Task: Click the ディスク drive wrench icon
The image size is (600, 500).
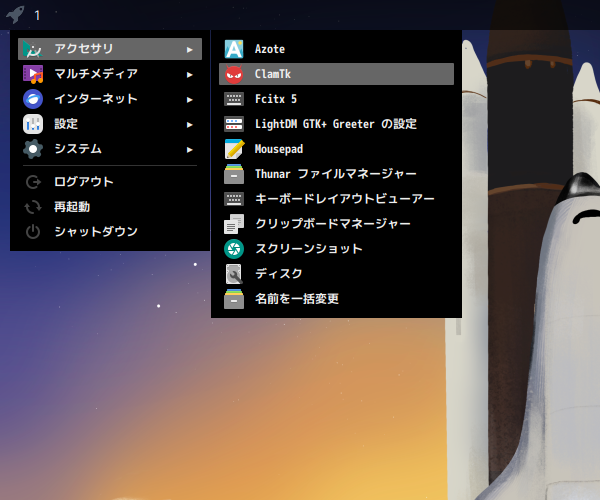Action: click(x=234, y=274)
